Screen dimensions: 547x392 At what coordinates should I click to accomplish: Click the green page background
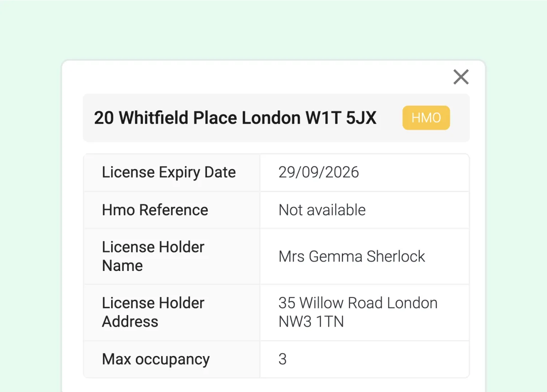(27, 27)
